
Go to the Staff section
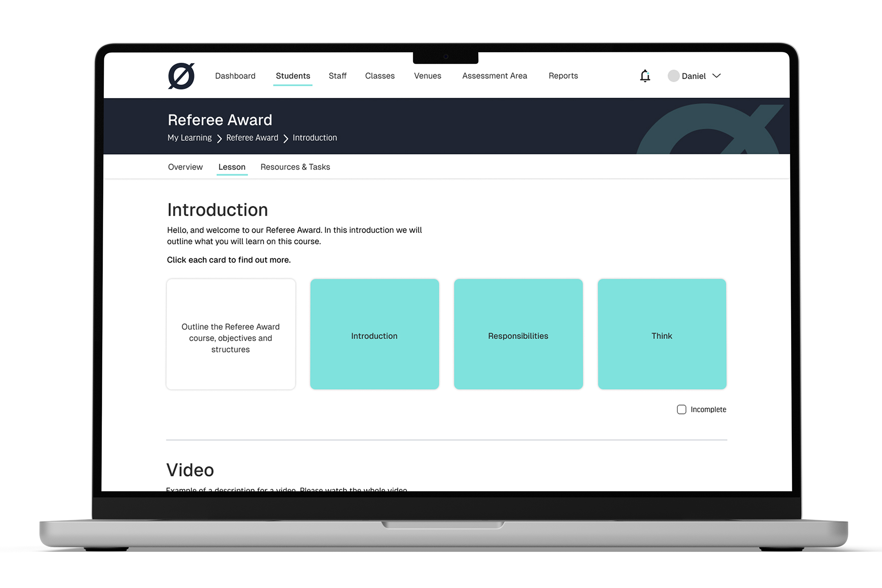coord(338,76)
